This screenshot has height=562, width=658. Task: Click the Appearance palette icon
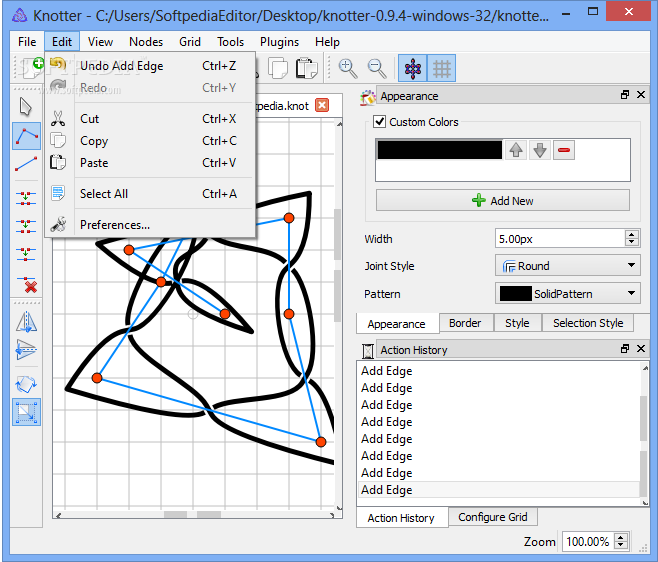tap(368, 97)
